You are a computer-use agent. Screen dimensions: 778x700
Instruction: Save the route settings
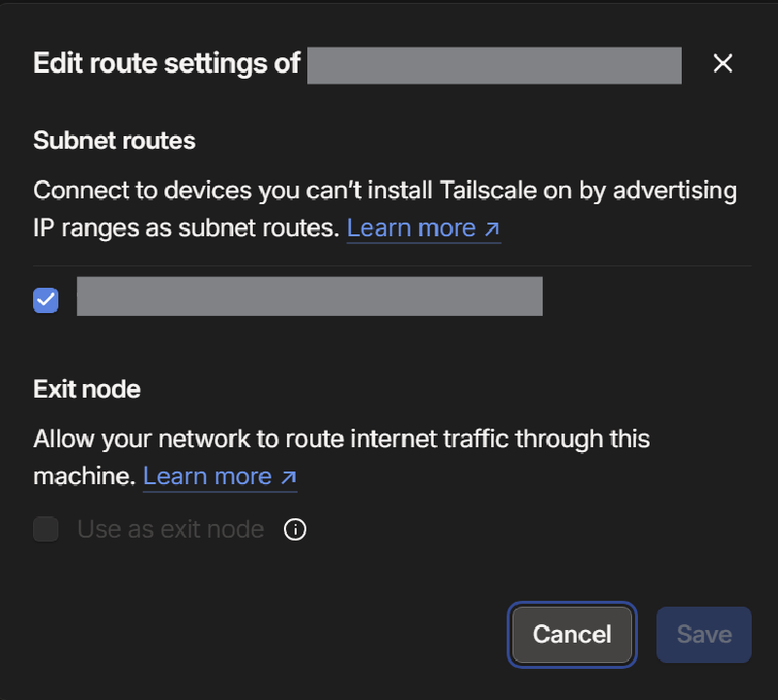[x=703, y=635]
